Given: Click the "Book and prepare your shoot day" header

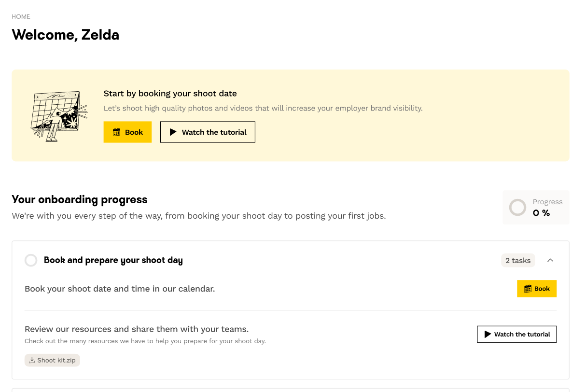Looking at the screenshot, I should coord(113,261).
